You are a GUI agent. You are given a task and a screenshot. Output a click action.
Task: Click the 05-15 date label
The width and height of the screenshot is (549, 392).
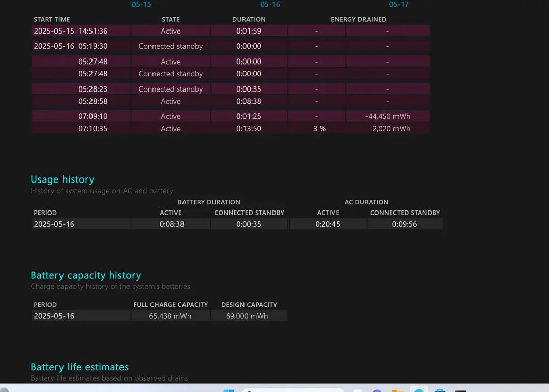tap(141, 4)
